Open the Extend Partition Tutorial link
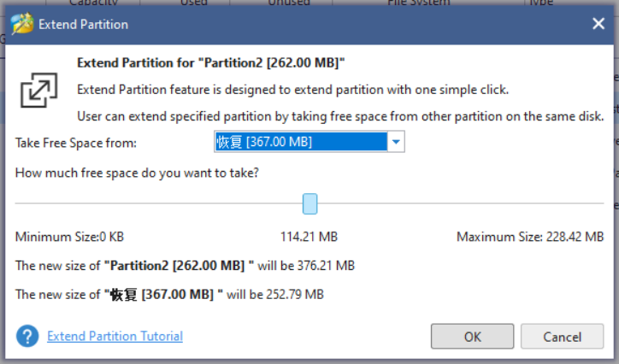The width and height of the screenshot is (619, 364). (115, 336)
